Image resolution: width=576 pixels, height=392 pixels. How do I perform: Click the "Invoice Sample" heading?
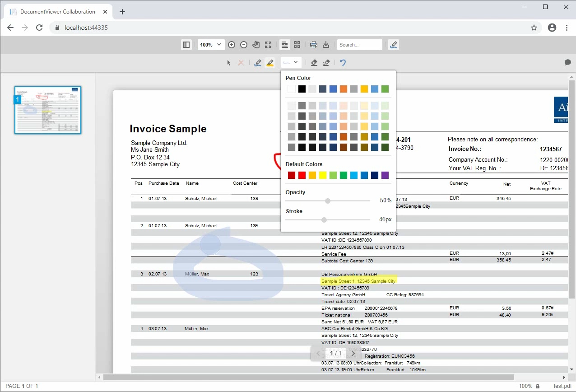pyautogui.click(x=168, y=129)
